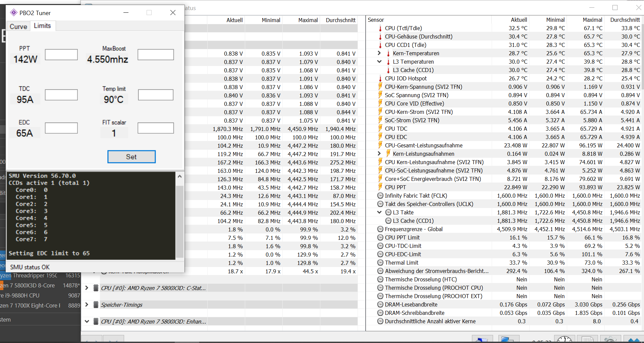Image resolution: width=644 pixels, height=343 pixels.
Task: Click the clock icon for Infinity Fabric Takt
Action: [380, 196]
